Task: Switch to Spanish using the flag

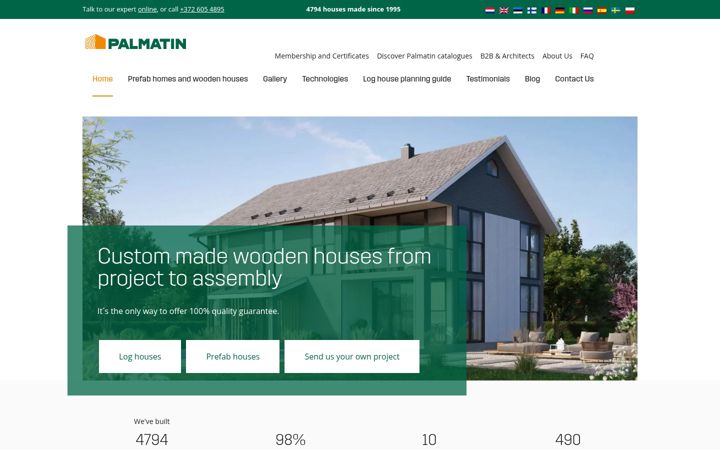Action: point(602,10)
